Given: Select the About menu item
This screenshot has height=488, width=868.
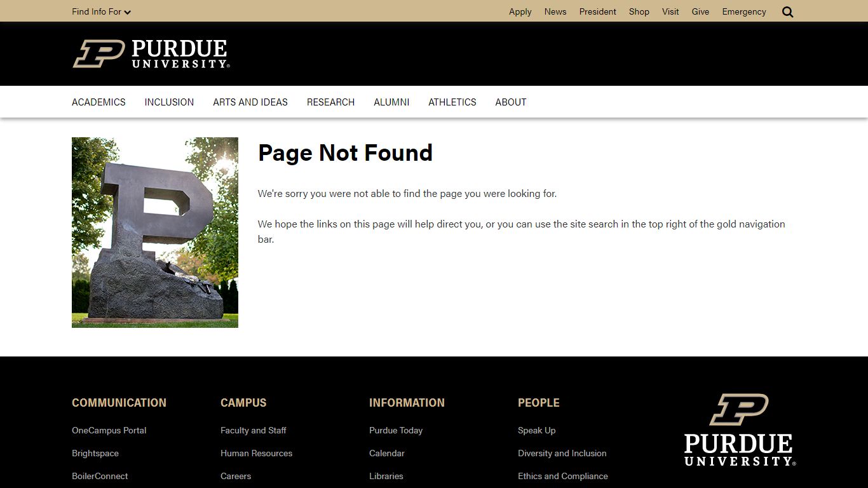Looking at the screenshot, I should (x=511, y=102).
